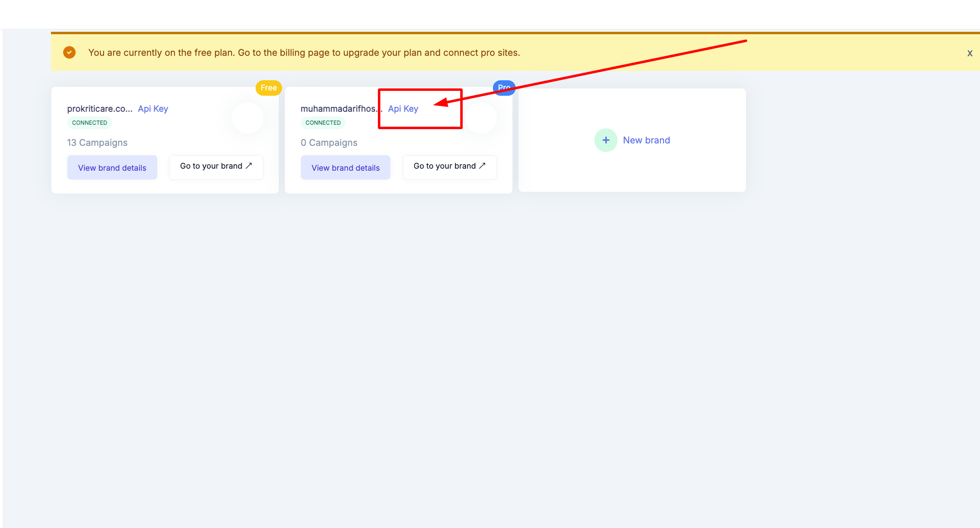Dismiss the free plan banner with X
The height and width of the screenshot is (528, 980).
[x=970, y=53]
